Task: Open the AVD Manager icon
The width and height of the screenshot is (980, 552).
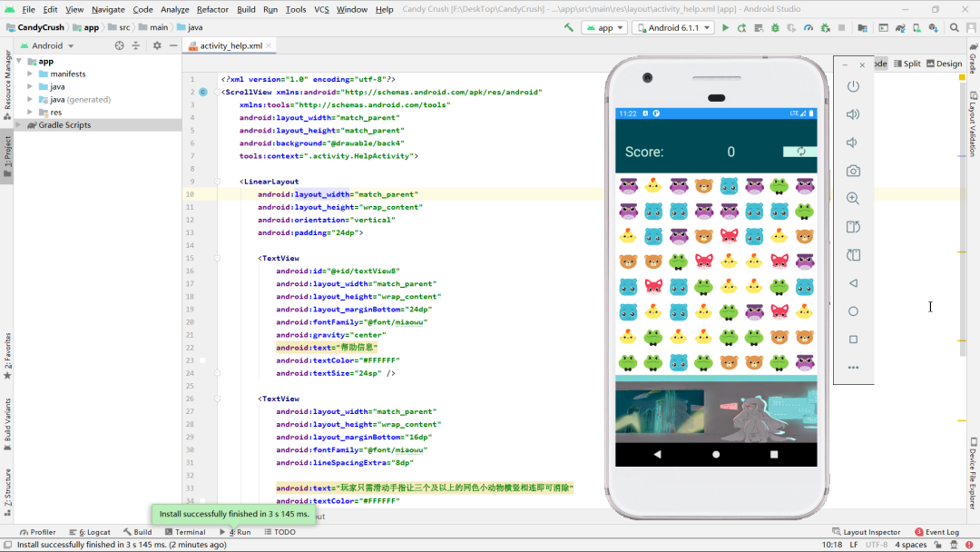Action: (916, 27)
